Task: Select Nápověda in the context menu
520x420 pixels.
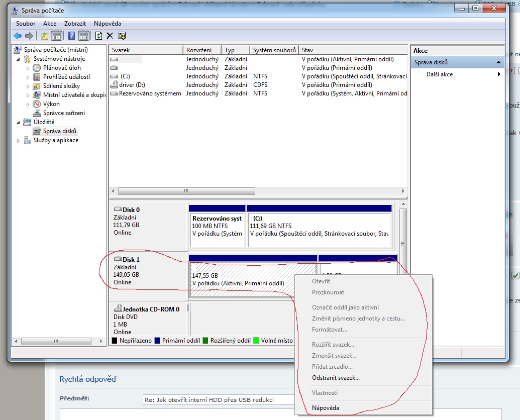Action: click(325, 408)
